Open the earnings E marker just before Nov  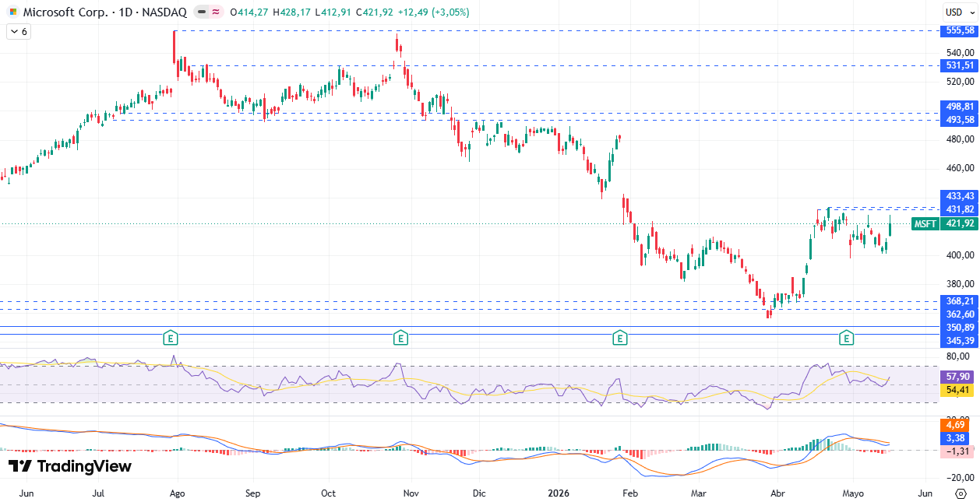click(x=400, y=338)
